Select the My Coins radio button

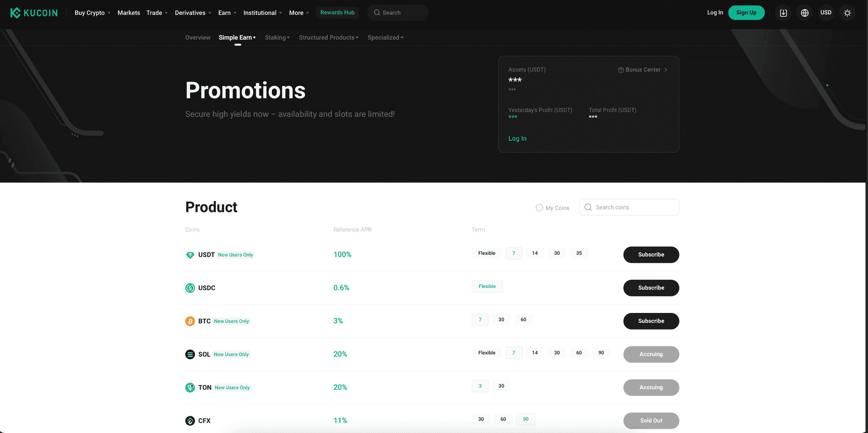[539, 207]
